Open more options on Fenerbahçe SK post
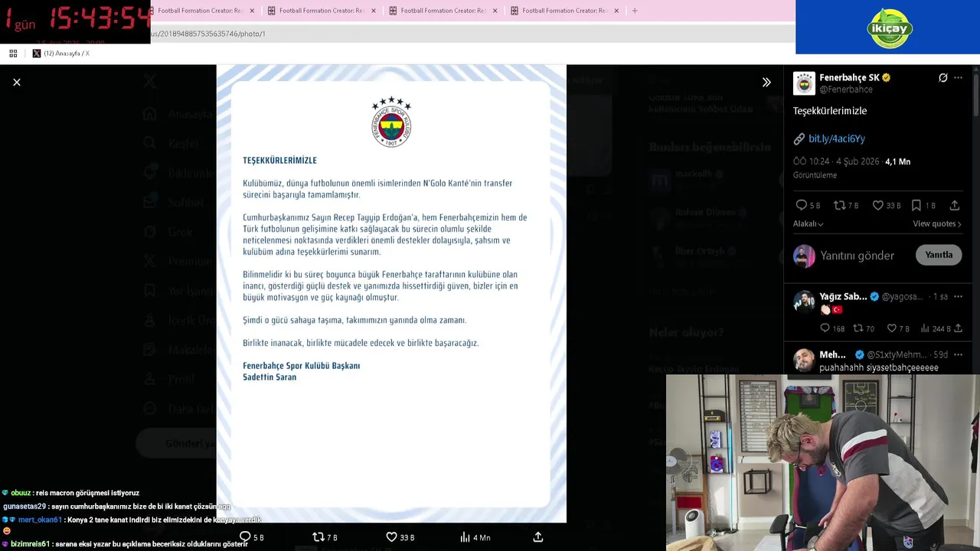Viewport: 980px width, 551px height. 958,77
